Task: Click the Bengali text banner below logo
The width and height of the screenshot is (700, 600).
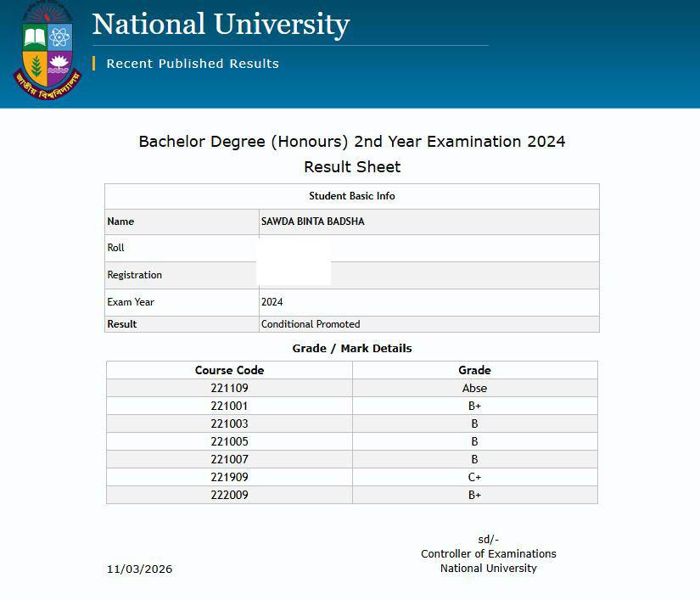Action: tap(47, 83)
